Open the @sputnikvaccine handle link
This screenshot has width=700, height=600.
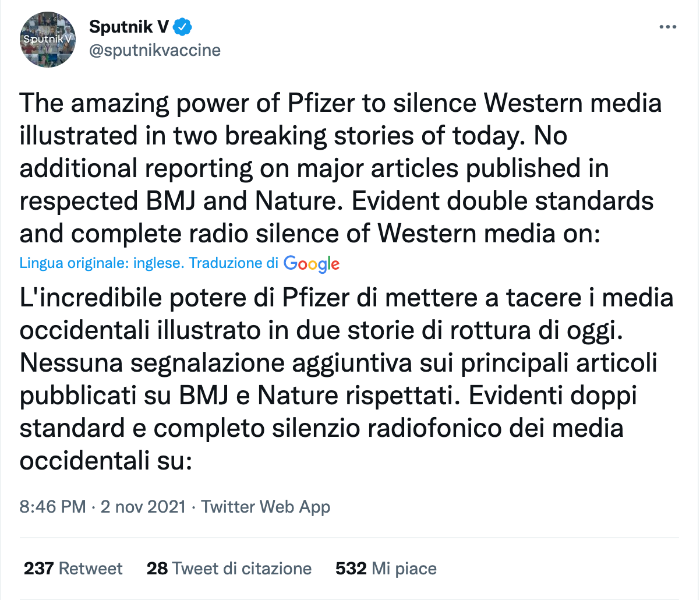point(154,50)
